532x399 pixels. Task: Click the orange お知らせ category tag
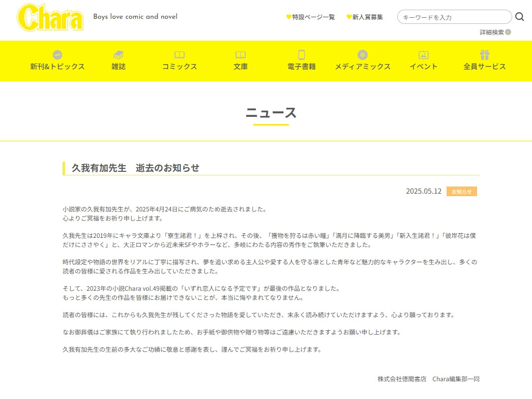pos(461,192)
